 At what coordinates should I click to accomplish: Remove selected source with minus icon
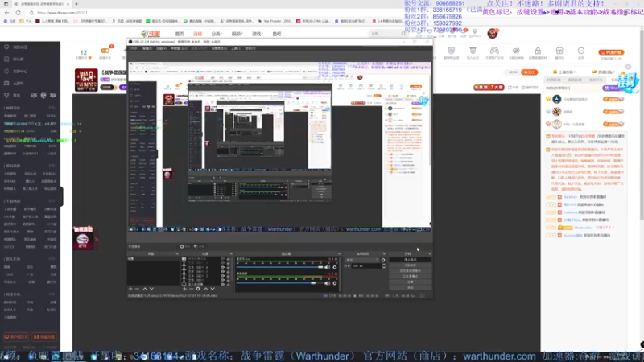tap(192, 289)
